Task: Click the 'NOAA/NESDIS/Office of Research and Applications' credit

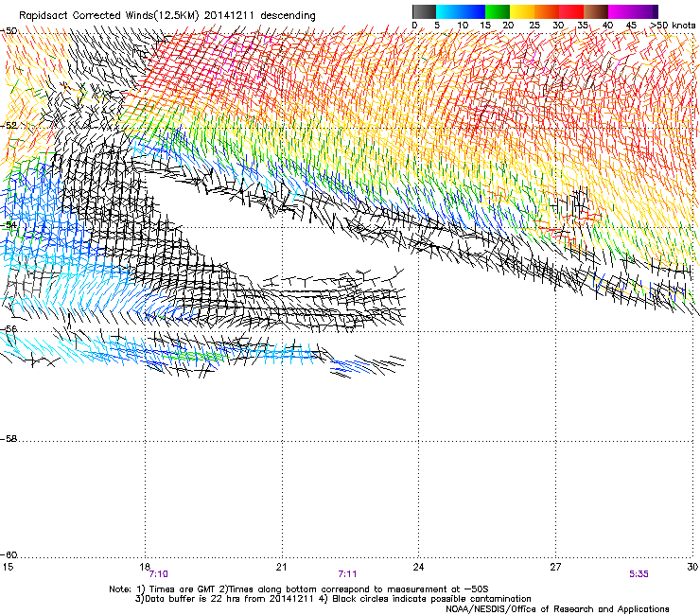Action: tap(557, 609)
